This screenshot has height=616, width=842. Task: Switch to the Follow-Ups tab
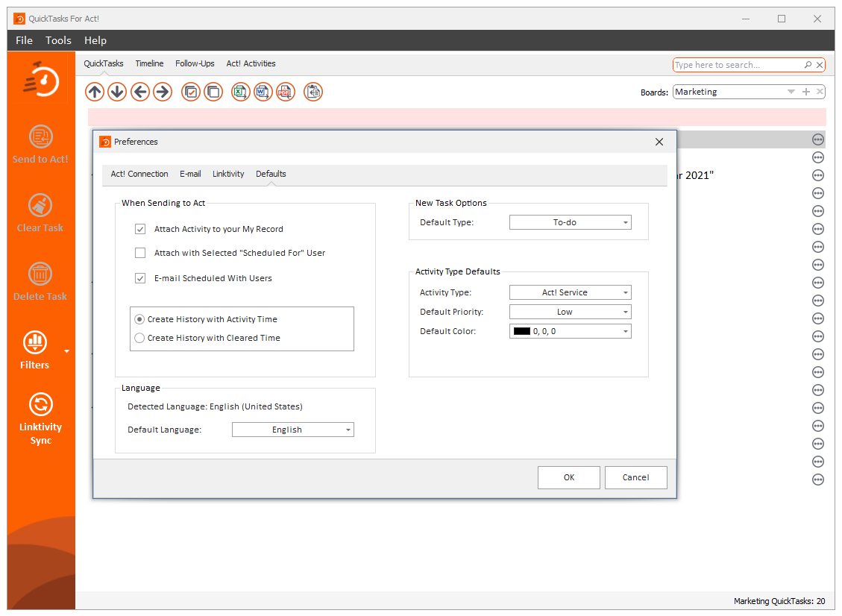point(195,63)
